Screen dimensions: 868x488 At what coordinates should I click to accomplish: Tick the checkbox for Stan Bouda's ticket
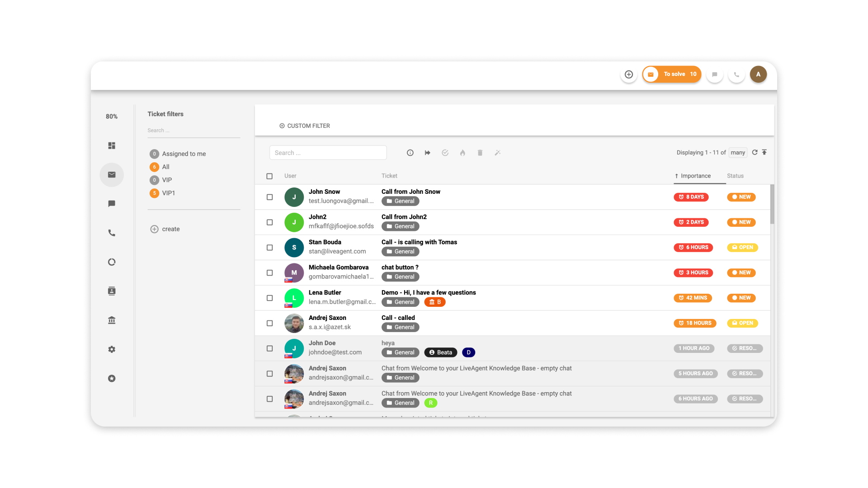270,248
